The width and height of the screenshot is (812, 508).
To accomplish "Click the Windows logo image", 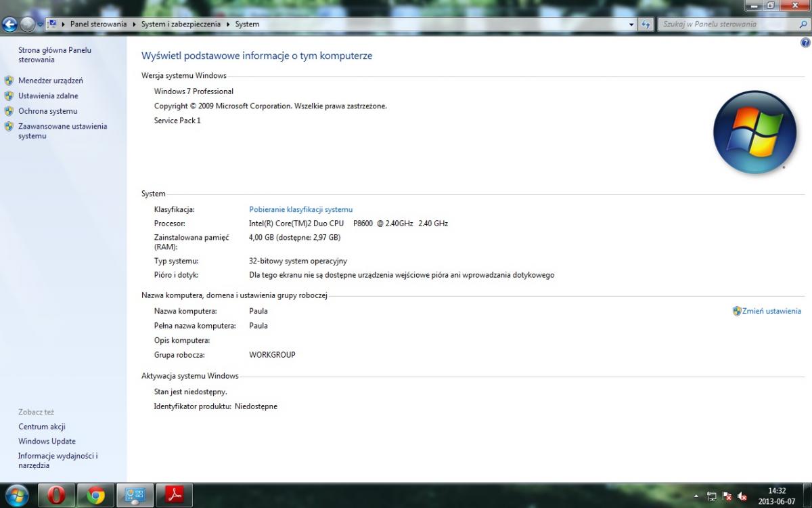I will (755, 132).
